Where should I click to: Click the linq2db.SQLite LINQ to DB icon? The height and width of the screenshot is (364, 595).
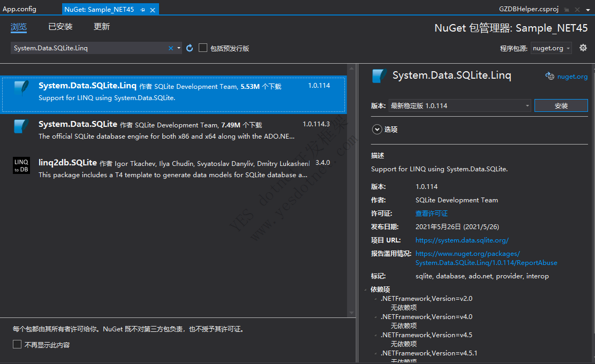21,165
